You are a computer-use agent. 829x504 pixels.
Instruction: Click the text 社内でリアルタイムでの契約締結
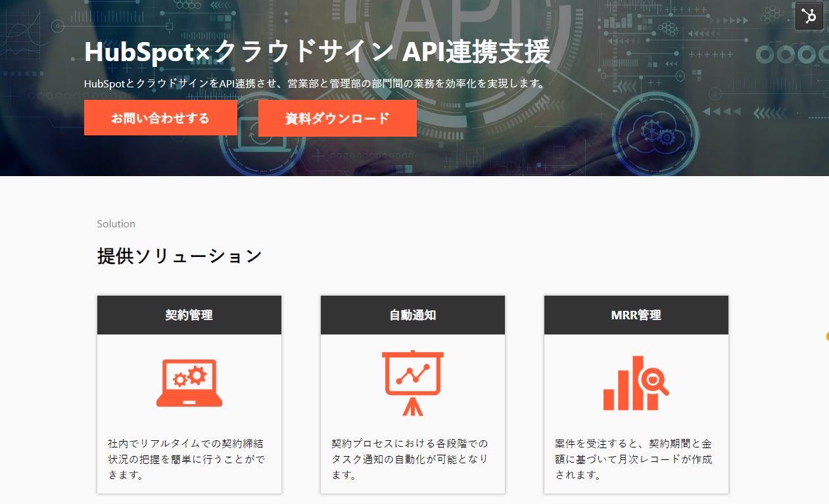pyautogui.click(x=186, y=444)
